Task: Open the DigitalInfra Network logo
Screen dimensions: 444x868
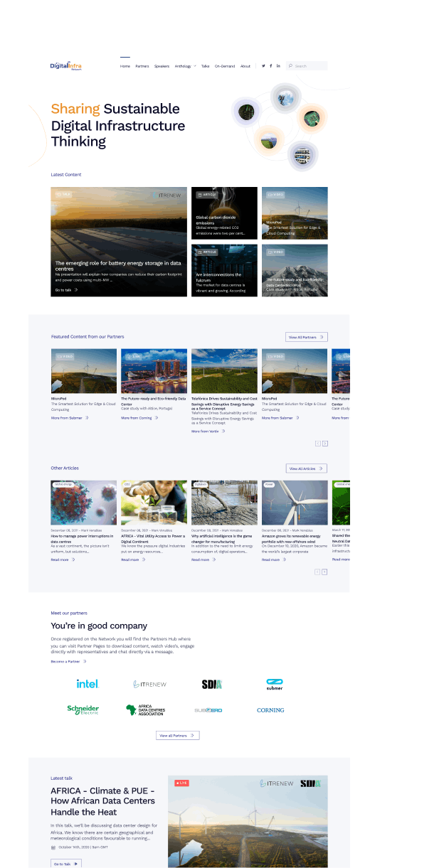Action: tap(66, 66)
